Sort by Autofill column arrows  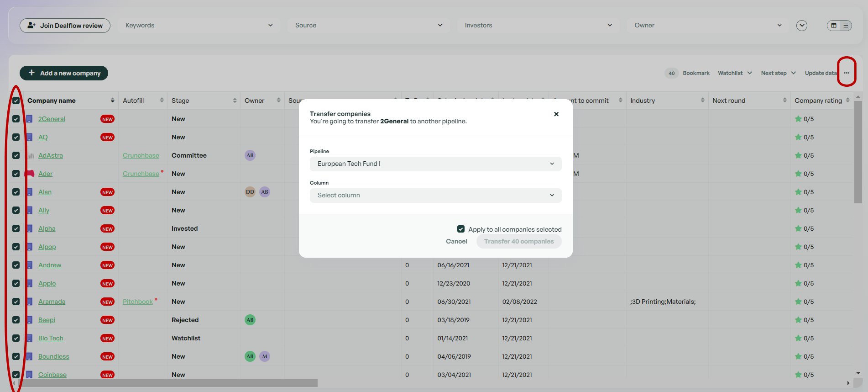pyautogui.click(x=162, y=101)
